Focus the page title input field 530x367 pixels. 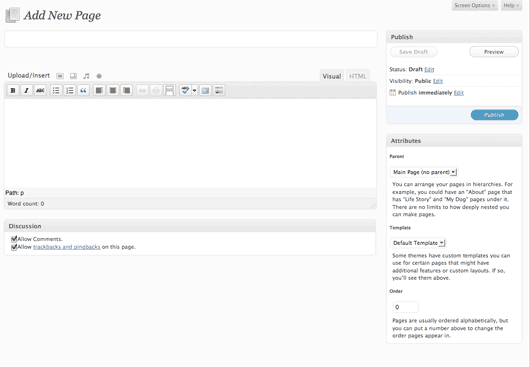pyautogui.click(x=191, y=39)
